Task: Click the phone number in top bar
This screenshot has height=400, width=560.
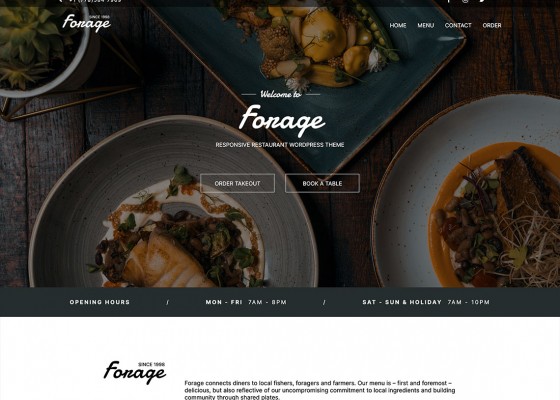Action: click(x=95, y=1)
